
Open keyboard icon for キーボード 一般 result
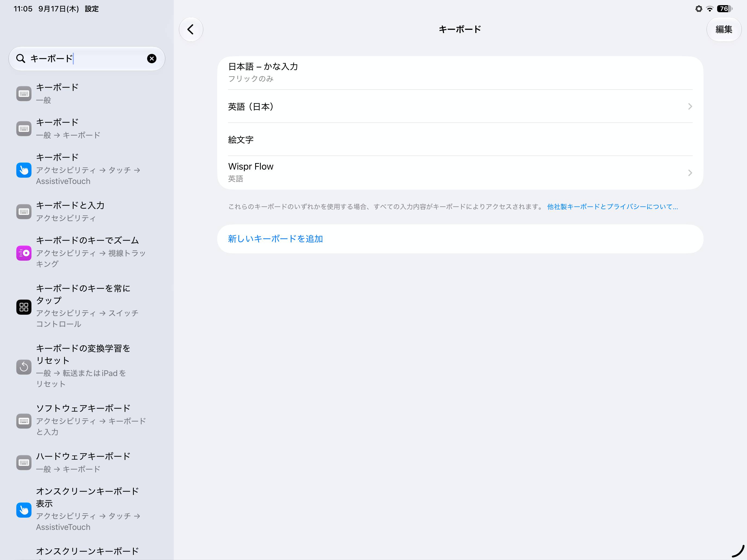pos(24,94)
